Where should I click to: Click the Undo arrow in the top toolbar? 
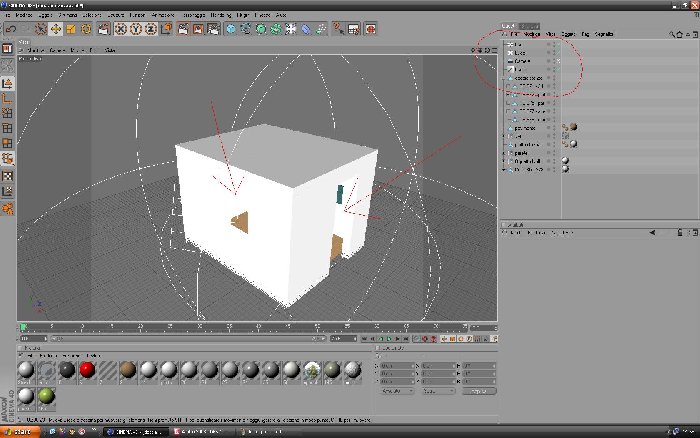pyautogui.click(x=11, y=29)
